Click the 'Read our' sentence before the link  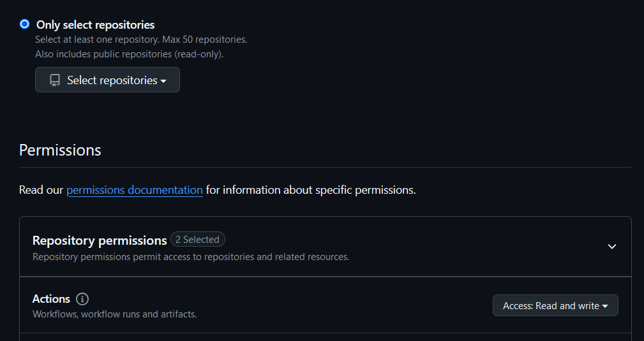coord(41,190)
